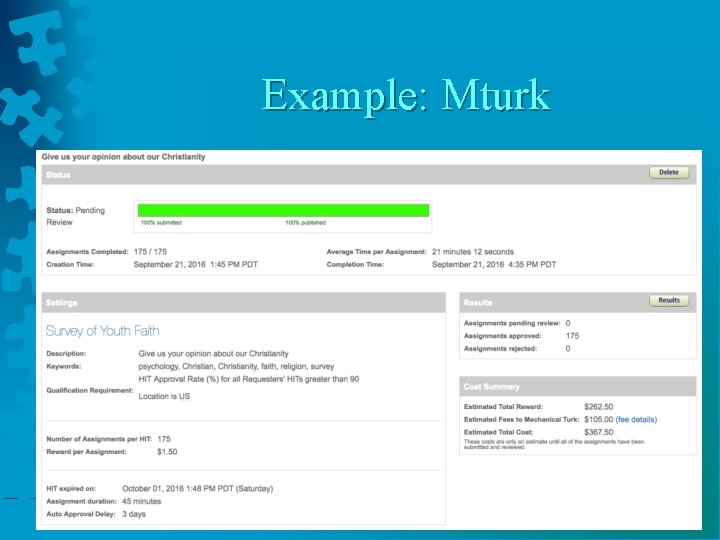Click the 'Example: Mturk' slide title
720x540 pixels.
click(x=406, y=96)
